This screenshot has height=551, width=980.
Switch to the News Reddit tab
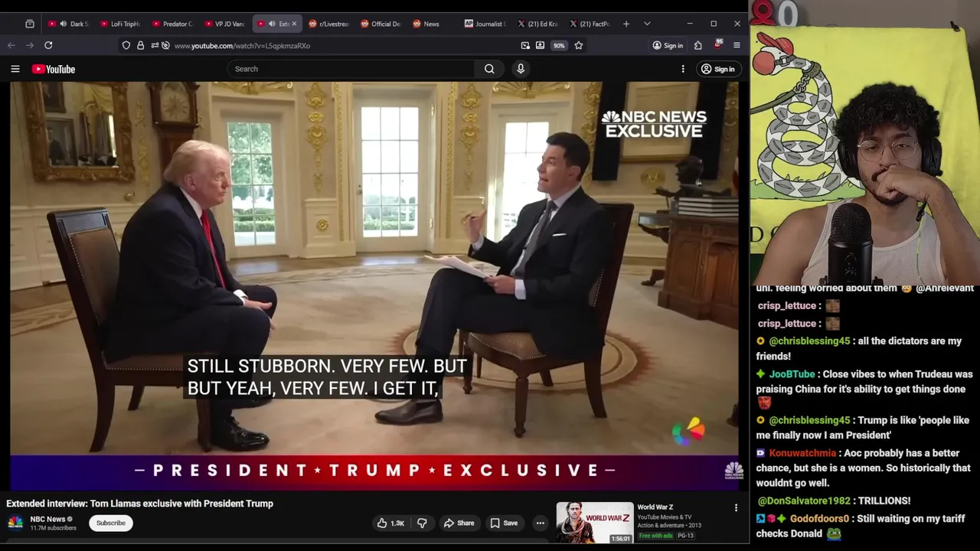[x=433, y=24]
